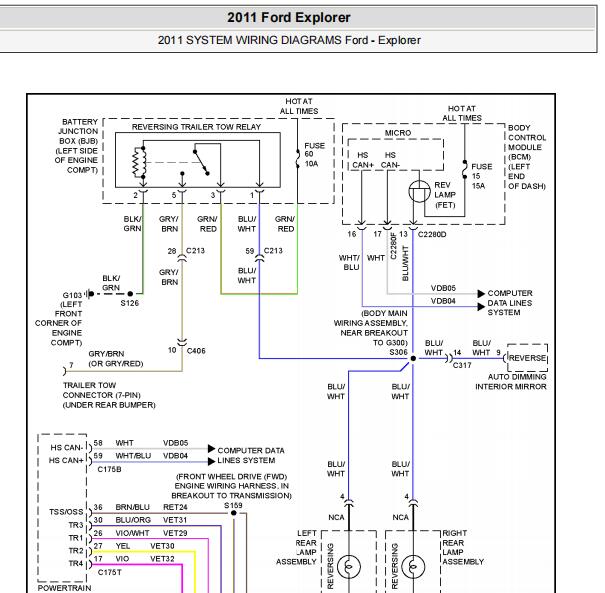
Task: Click the "2011 SYSTEM WIRING DIAGRAMS Ford - Explorer" subtitle
Action: [x=289, y=40]
